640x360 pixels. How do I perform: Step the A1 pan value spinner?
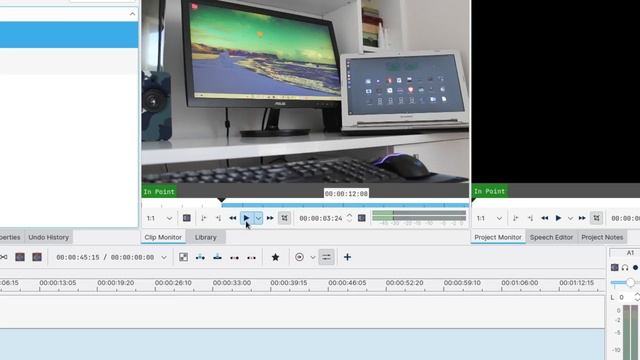[x=637, y=298]
